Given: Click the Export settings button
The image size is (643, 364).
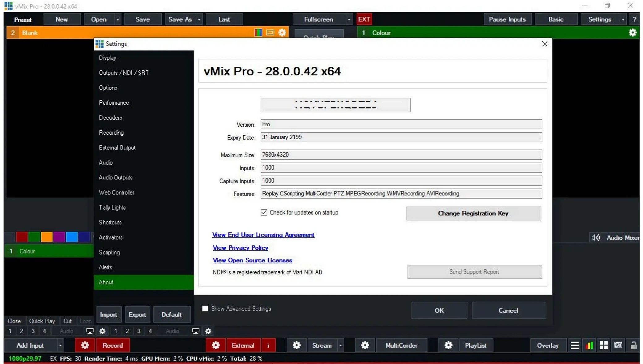Looking at the screenshot, I should [x=137, y=314].
